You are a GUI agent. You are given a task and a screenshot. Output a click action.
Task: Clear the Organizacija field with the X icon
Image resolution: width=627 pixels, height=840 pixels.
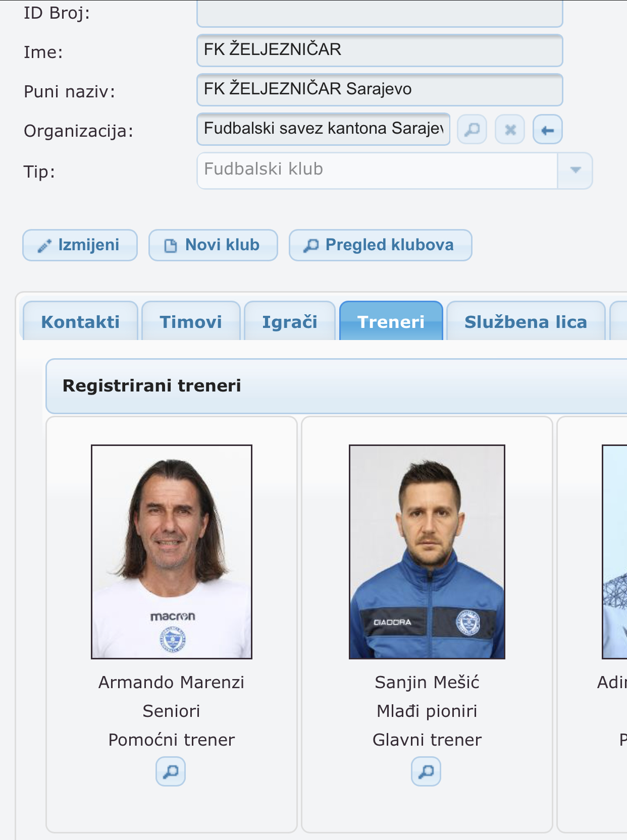[510, 130]
